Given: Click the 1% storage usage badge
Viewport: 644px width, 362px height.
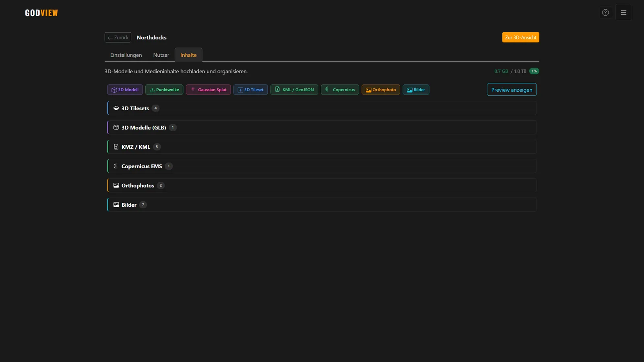Looking at the screenshot, I should click(x=534, y=71).
